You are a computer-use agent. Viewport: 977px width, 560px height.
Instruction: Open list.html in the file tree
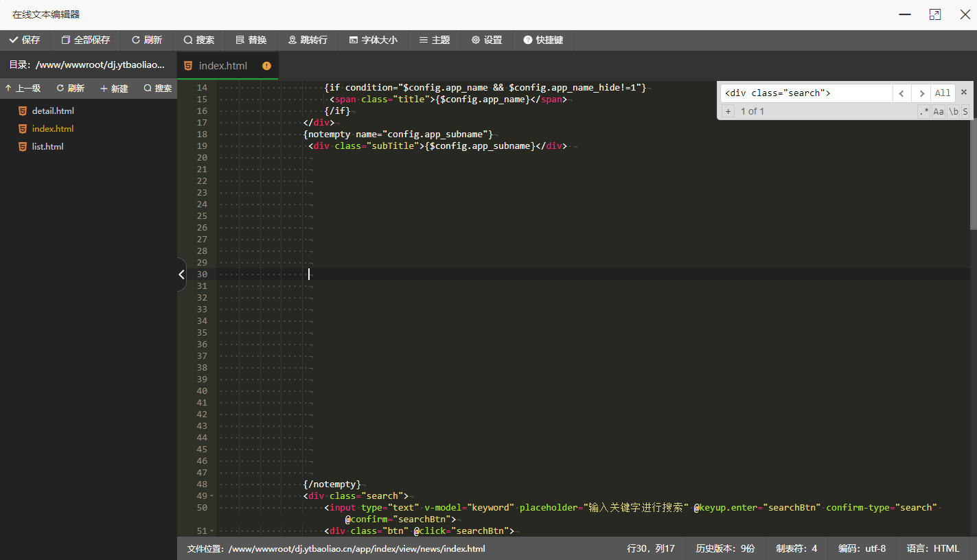click(47, 146)
